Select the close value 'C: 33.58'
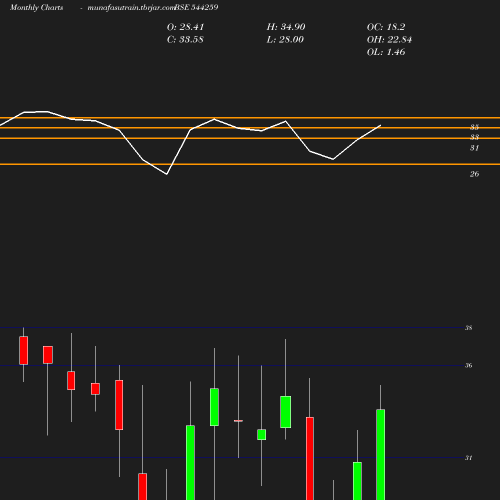 tap(185, 40)
